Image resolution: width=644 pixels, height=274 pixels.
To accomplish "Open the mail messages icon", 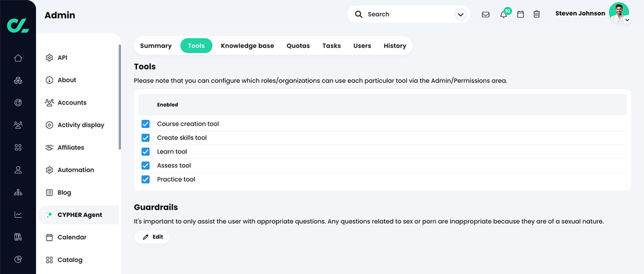I will pyautogui.click(x=485, y=15).
